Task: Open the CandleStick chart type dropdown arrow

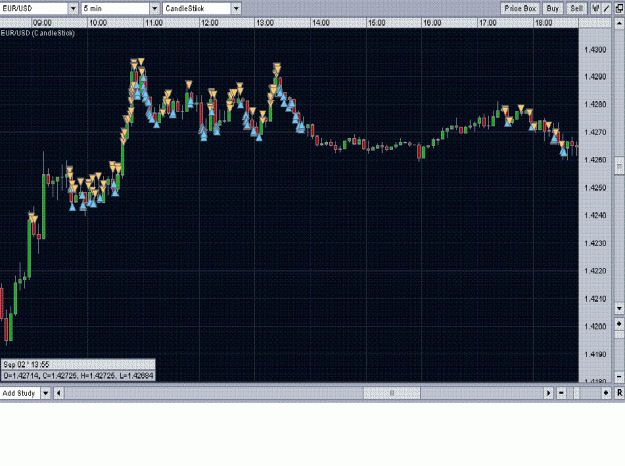Action: 236,8
